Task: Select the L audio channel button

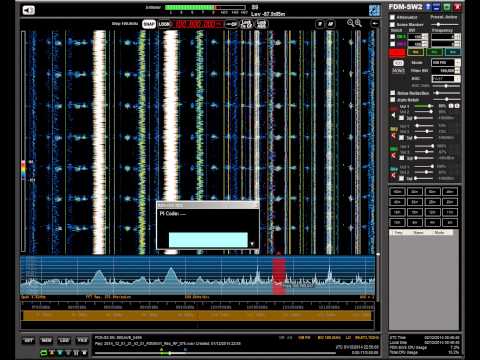Action: [451, 106]
